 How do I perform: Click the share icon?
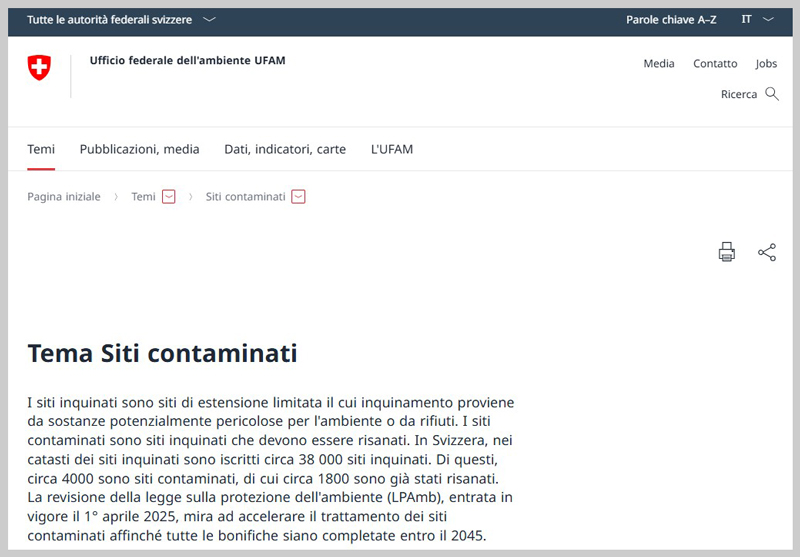(767, 252)
